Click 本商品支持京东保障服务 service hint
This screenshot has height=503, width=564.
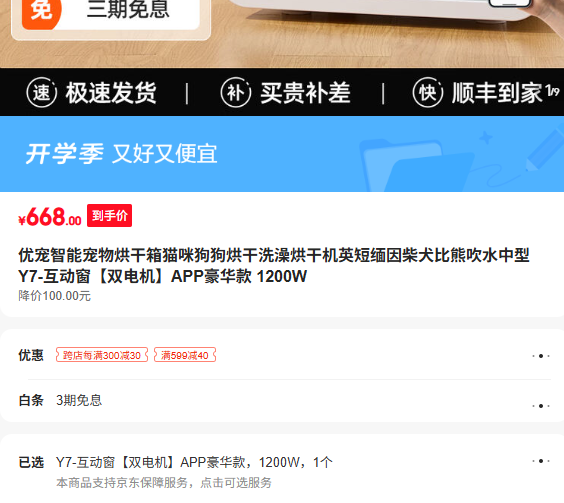164,482
